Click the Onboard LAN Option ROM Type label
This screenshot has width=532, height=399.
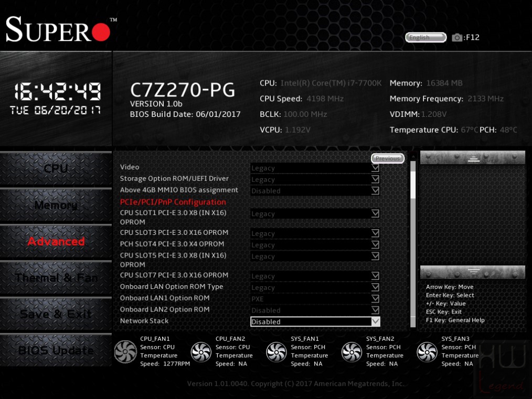click(172, 286)
